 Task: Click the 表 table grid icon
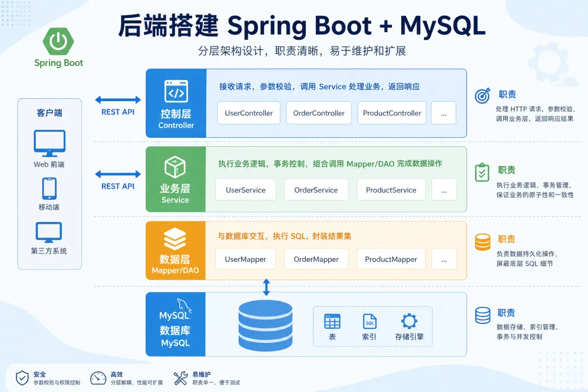pos(332,321)
